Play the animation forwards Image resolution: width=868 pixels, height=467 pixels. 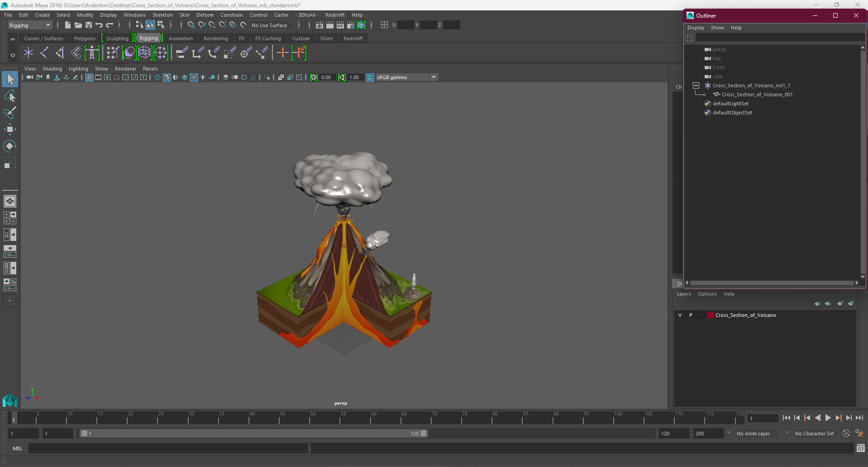click(x=828, y=418)
